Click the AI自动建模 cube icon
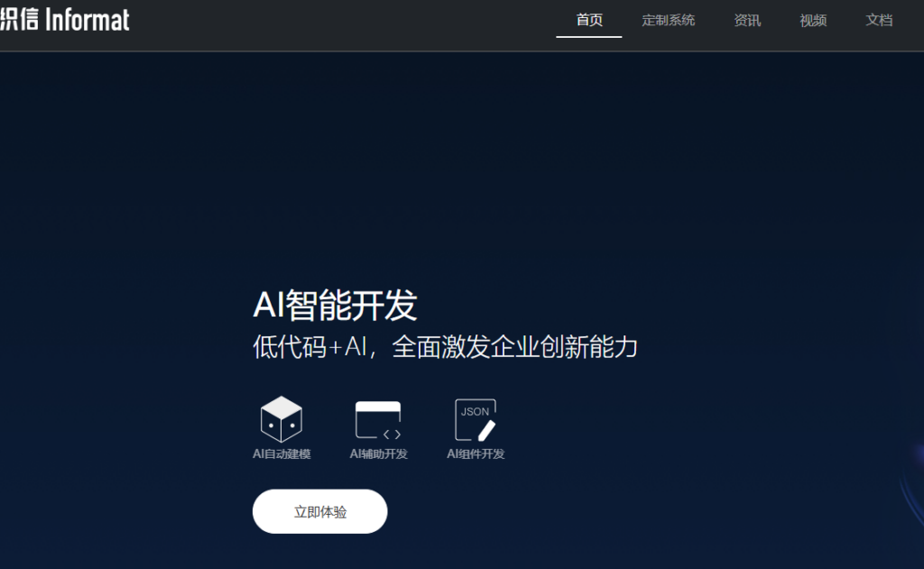This screenshot has height=569, width=924. pos(281,419)
